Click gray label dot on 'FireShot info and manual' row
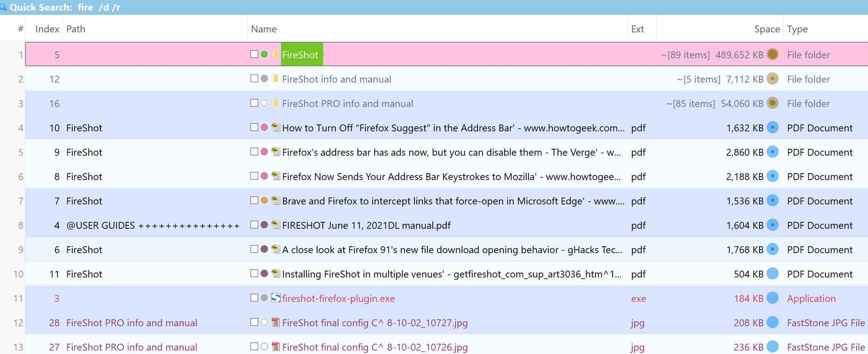Screen dimensions: 868x354 (264, 78)
